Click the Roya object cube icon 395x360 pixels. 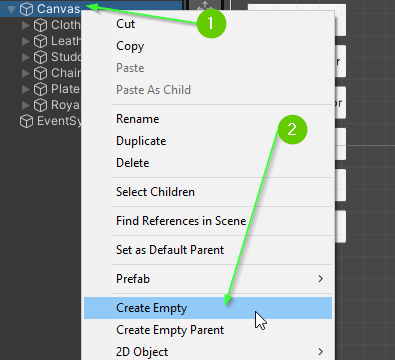40,105
